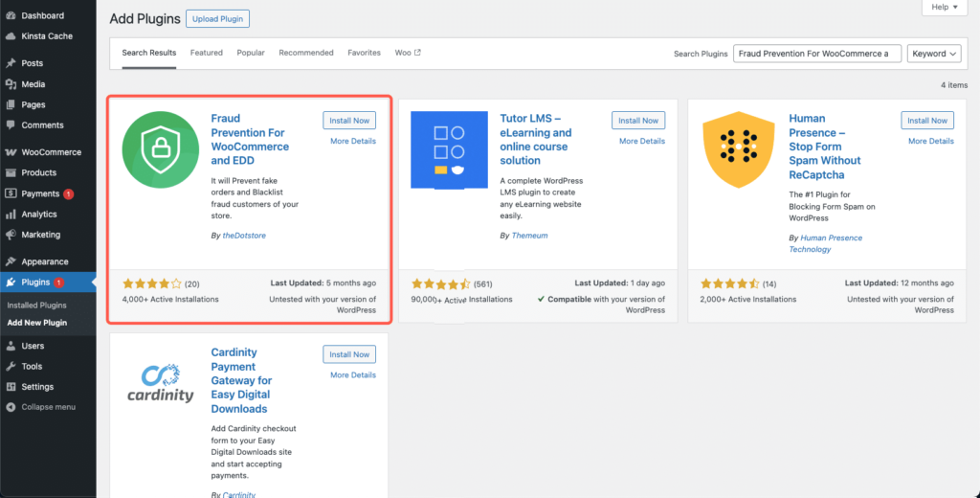Click the WooCommerce icon in sidebar

[x=11, y=152]
